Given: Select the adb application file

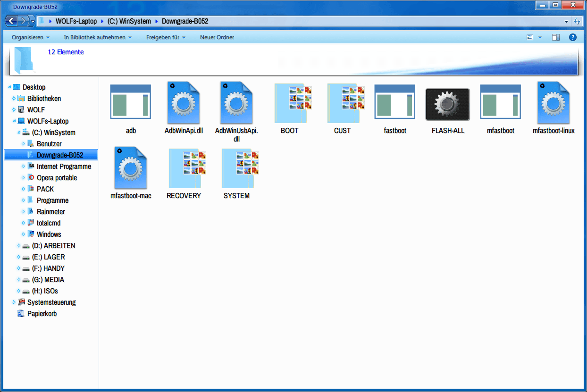Looking at the screenshot, I should (x=131, y=108).
